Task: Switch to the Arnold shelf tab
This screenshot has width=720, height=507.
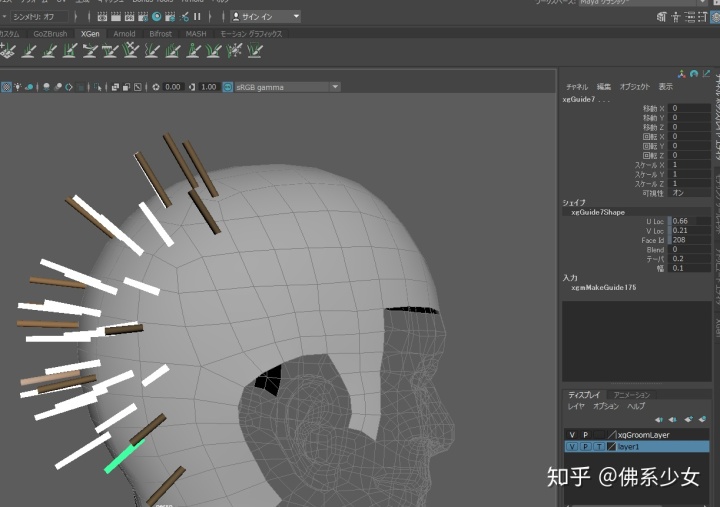Action: click(124, 33)
